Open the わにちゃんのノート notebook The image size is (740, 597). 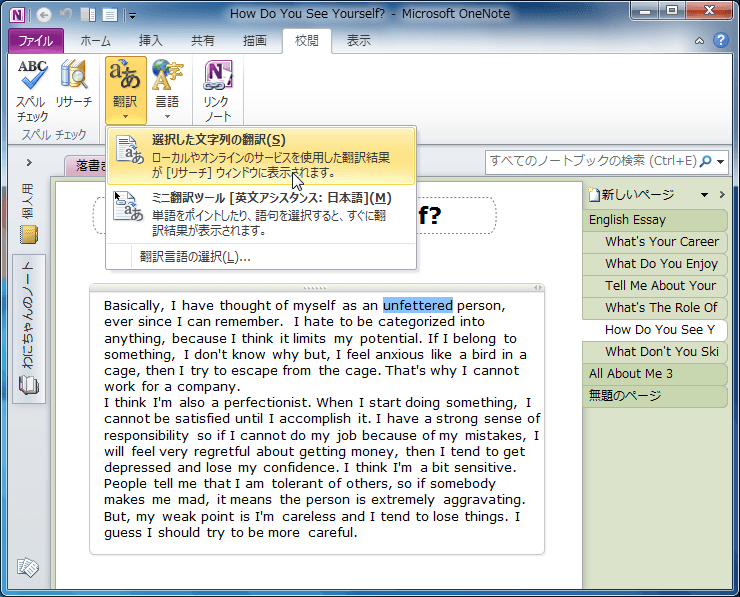[x=29, y=328]
